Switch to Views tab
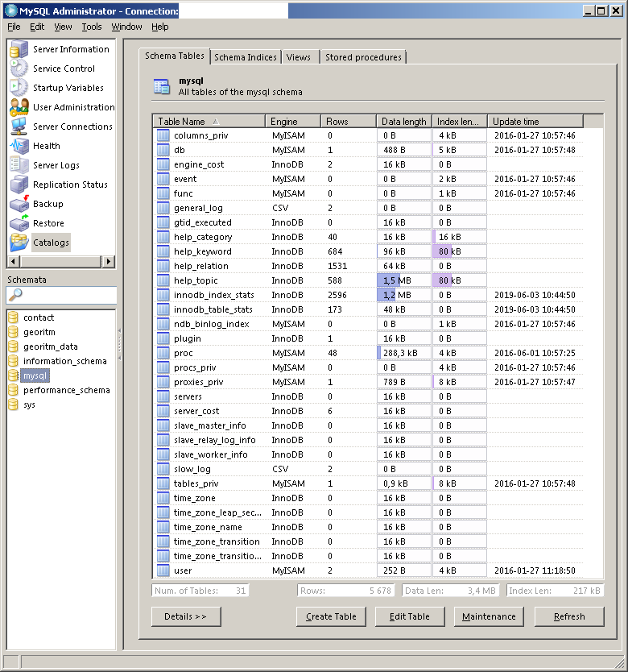Image resolution: width=628 pixels, height=672 pixels. coord(299,57)
